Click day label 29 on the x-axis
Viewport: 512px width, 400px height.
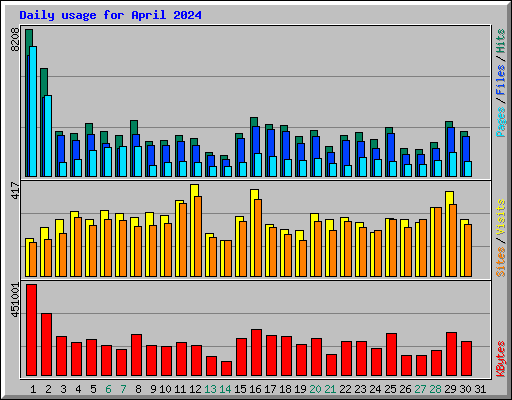click(x=450, y=389)
